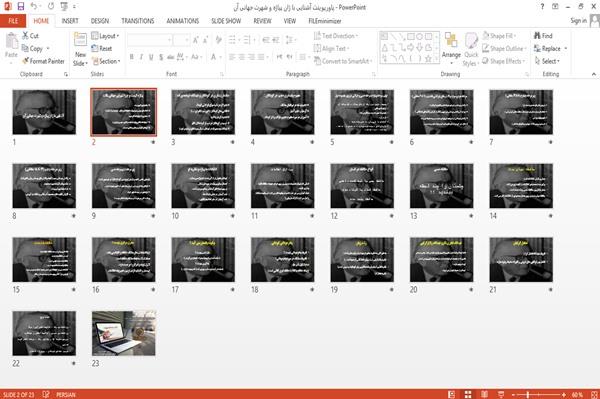Switch to the TRANSITIONS tab
The height and width of the screenshot is (399, 600).
[x=138, y=21]
